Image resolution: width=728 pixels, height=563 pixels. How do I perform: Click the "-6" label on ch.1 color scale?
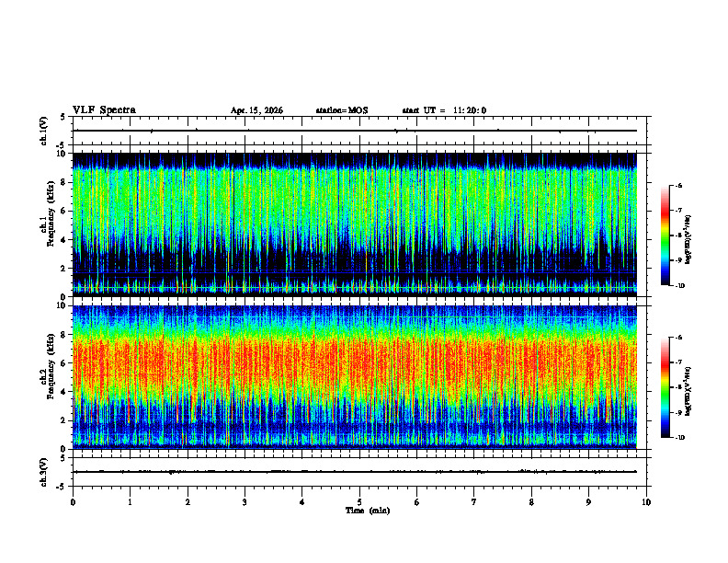(x=678, y=186)
